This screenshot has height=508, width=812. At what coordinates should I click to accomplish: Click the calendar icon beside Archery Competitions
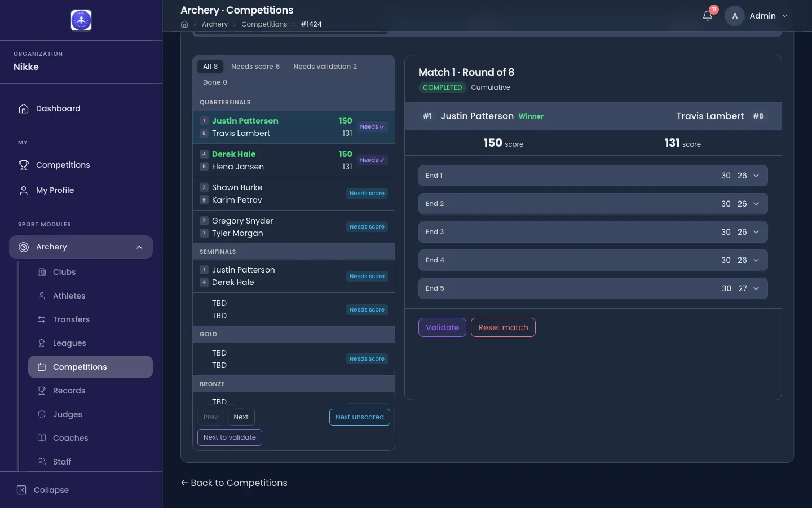(42, 367)
